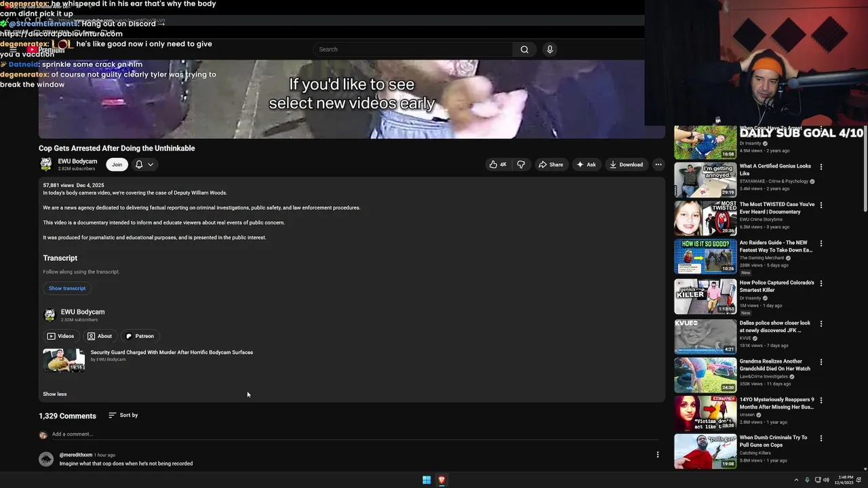Open '14YO Mysteriously Reappears' video thumbnail
The width and height of the screenshot is (868, 488).
click(x=705, y=413)
